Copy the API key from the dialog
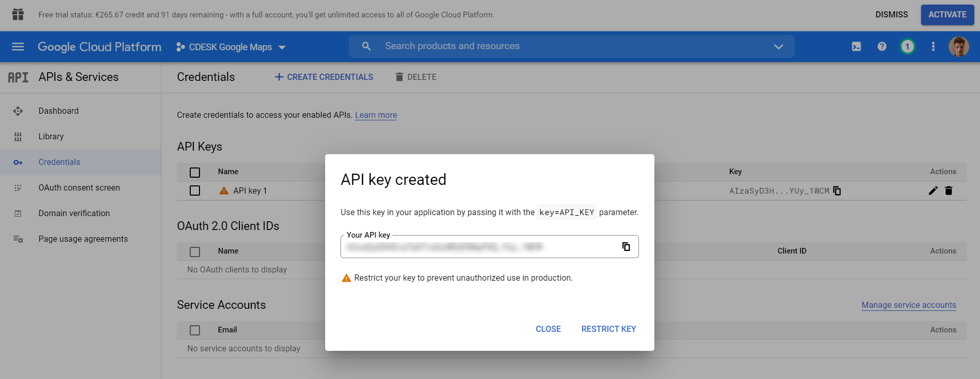Viewport: 980px width, 379px height. pyautogui.click(x=626, y=247)
